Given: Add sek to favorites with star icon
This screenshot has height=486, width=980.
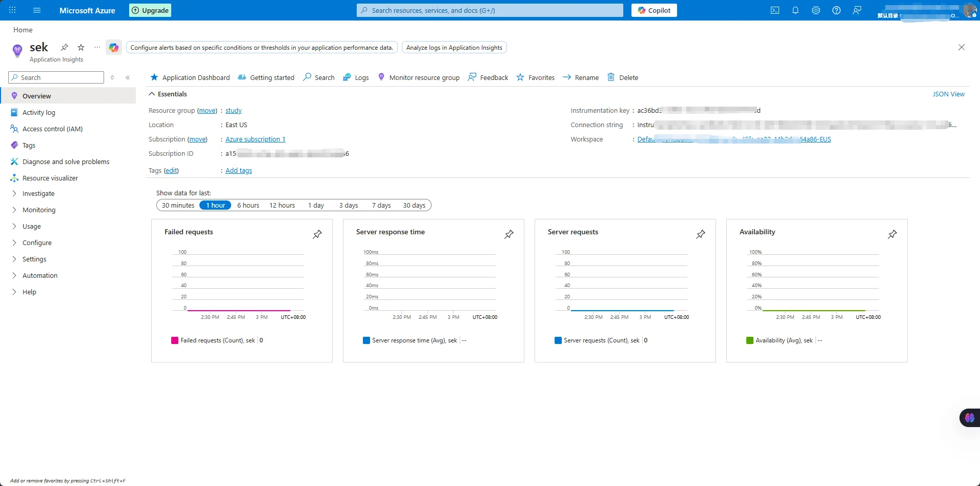Looking at the screenshot, I should (x=81, y=47).
